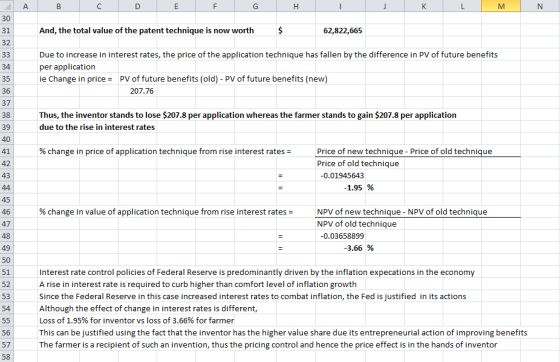Click the % sign next to -1.95
560x362 pixels.
click(370, 188)
